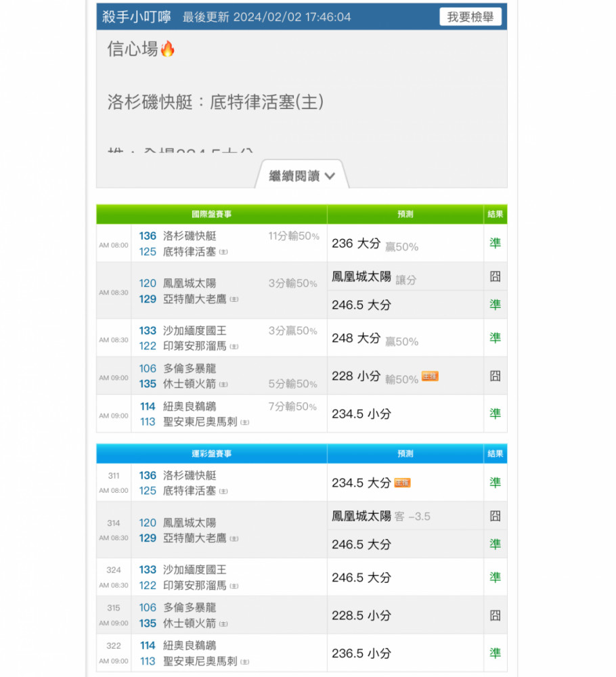Click the 234.5 小分 prediction
Screen dimensions: 616x677
[361, 414]
